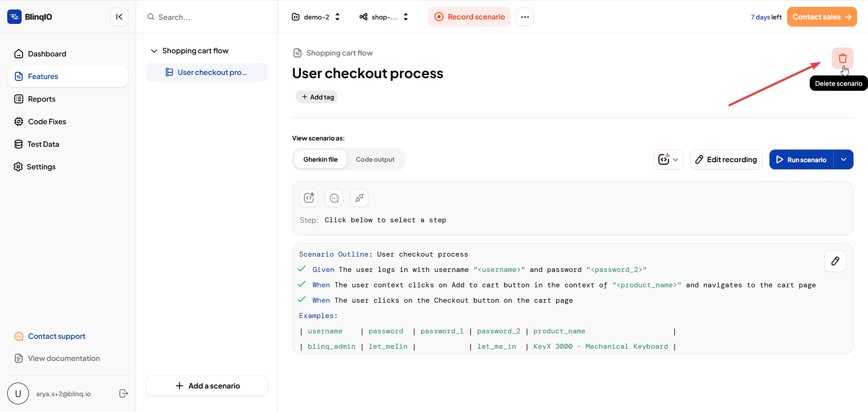Start Record scenario
868x412 pixels.
(469, 17)
